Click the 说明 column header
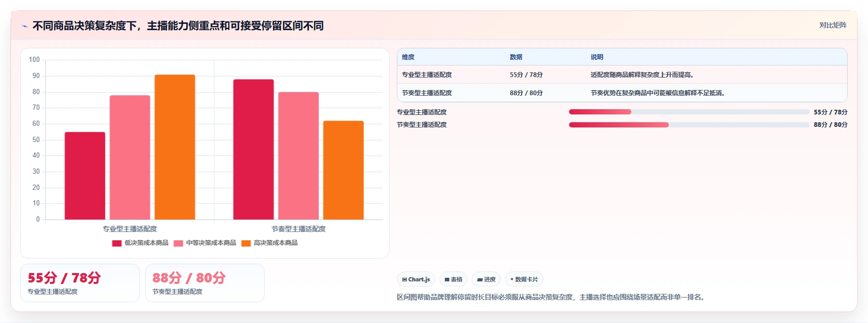The width and height of the screenshot is (868, 323). [x=597, y=57]
